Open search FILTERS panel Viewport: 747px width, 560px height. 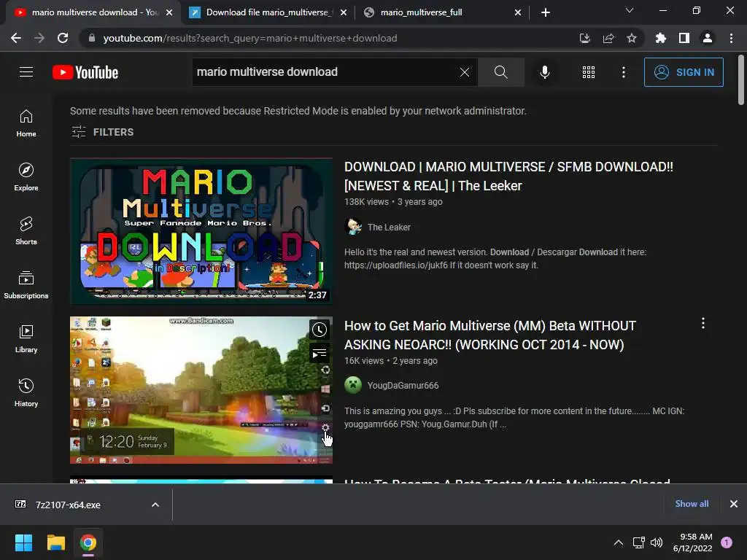[102, 132]
